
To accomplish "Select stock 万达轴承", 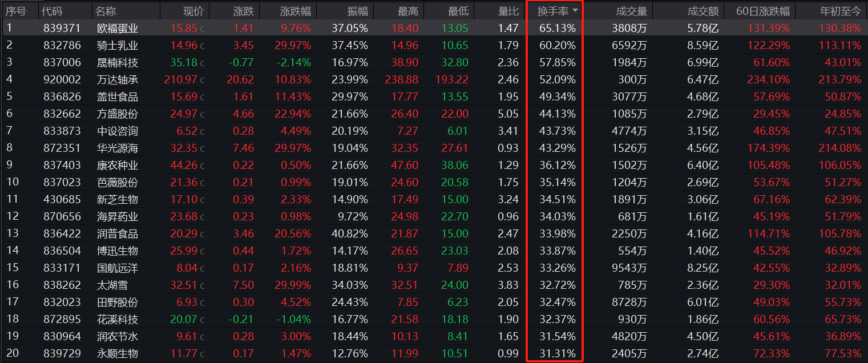I will point(118,79).
